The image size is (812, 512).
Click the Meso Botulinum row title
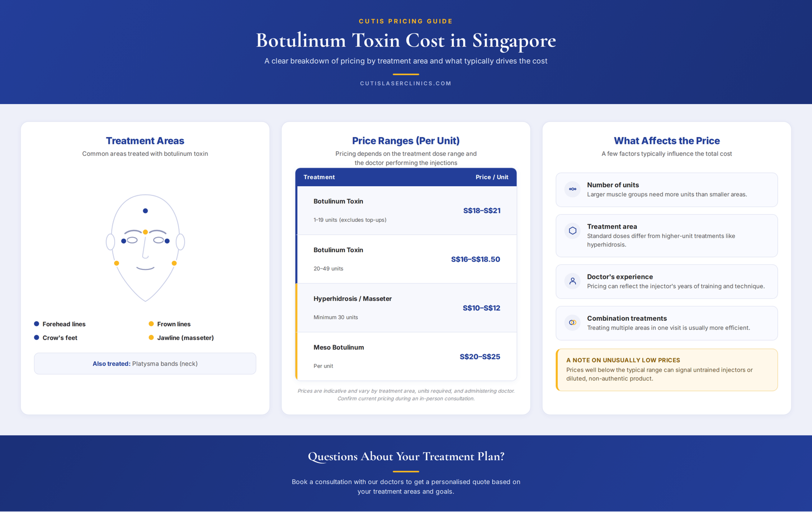click(339, 348)
